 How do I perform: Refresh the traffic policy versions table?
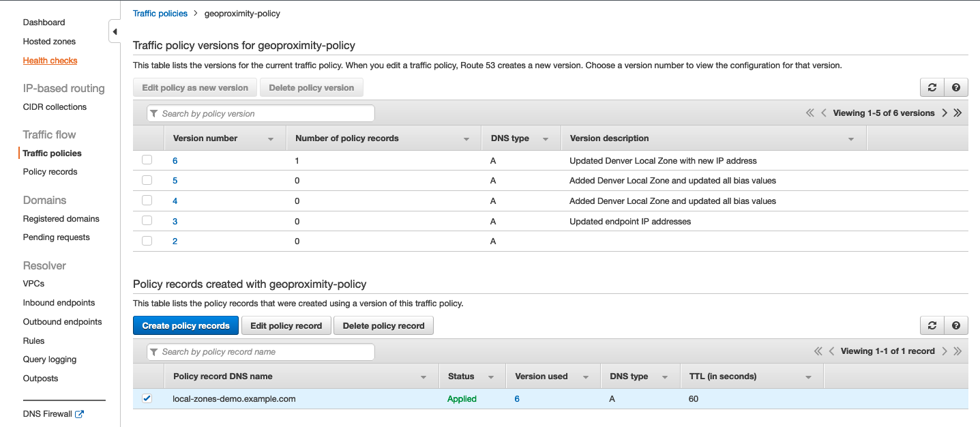pos(932,87)
